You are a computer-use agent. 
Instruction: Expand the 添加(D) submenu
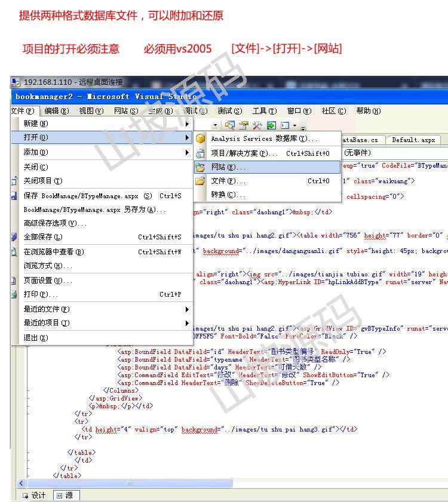[x=102, y=152]
